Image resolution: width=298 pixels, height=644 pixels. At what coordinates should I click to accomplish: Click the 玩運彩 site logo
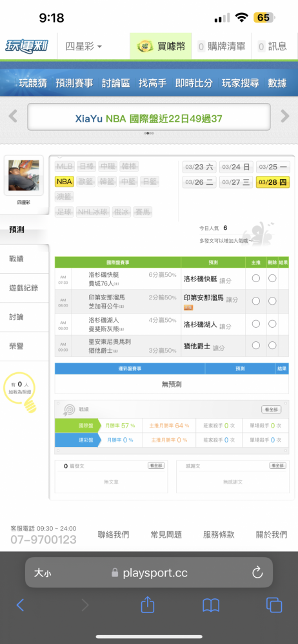pos(26,46)
